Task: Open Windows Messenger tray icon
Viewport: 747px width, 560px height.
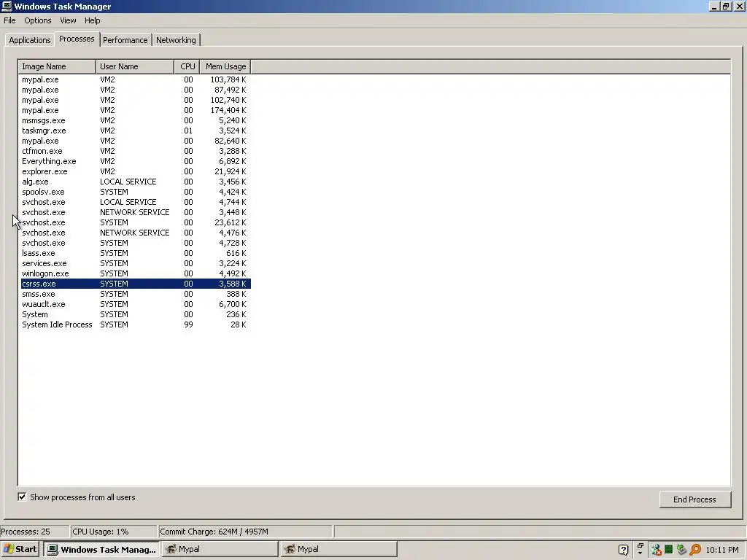Action: click(x=656, y=550)
